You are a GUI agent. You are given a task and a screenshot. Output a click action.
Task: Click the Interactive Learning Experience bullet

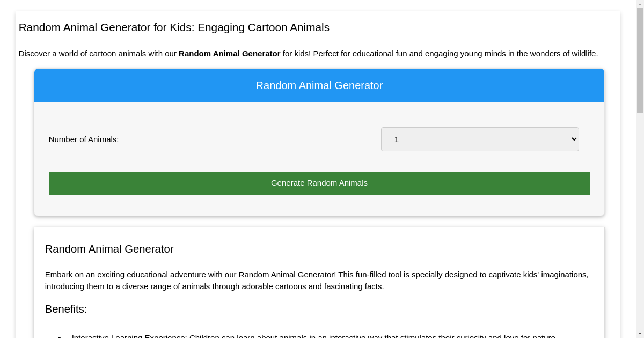tap(314, 336)
